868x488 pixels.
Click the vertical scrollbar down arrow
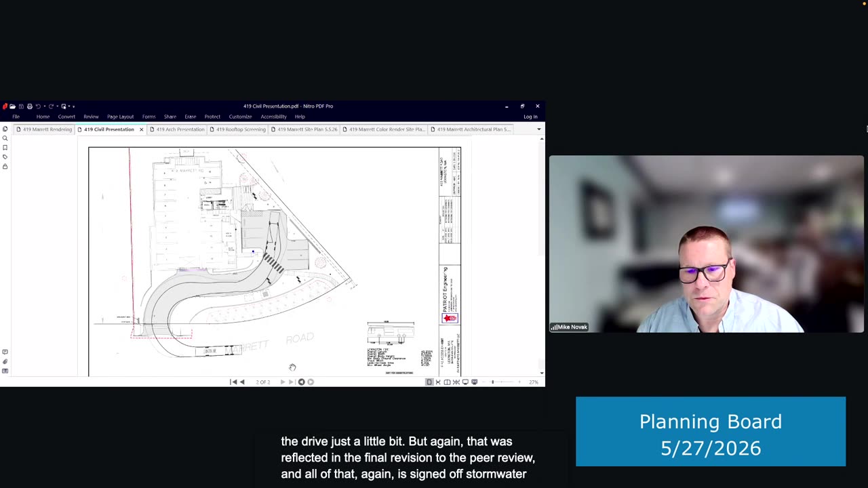[x=541, y=373]
